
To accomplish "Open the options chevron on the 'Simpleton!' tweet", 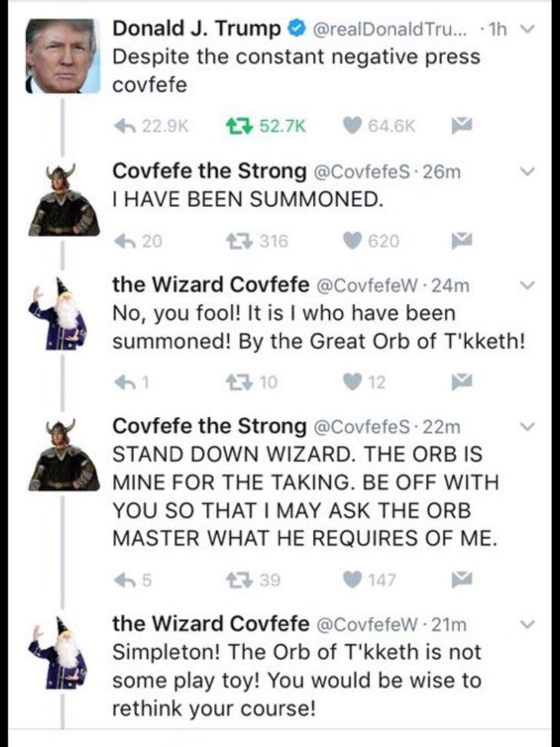I will coord(526,622).
